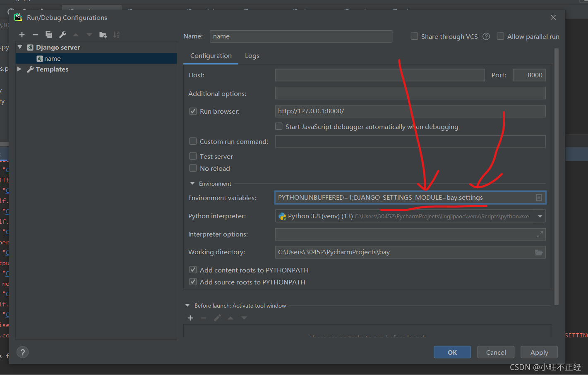Viewport: 588px width, 375px height.
Task: Edit before launch task pencil icon
Action: click(x=217, y=318)
